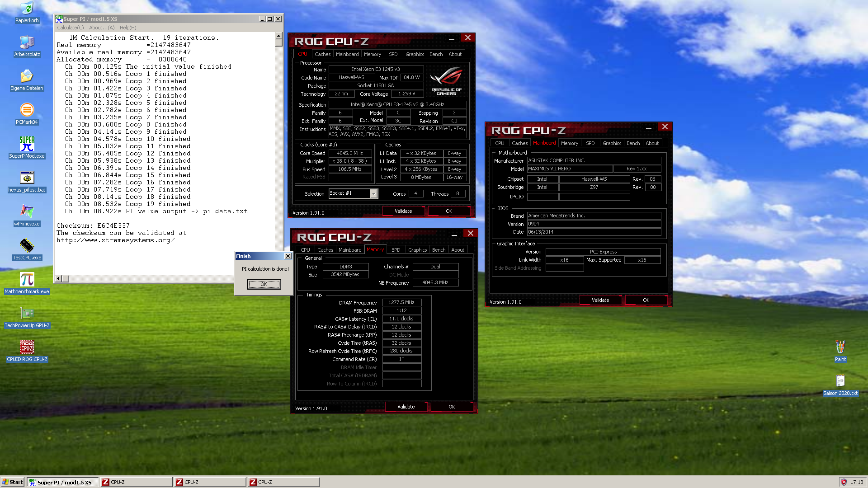
Task: Click the MAXIMUS VII HERO model field
Action: click(570, 169)
